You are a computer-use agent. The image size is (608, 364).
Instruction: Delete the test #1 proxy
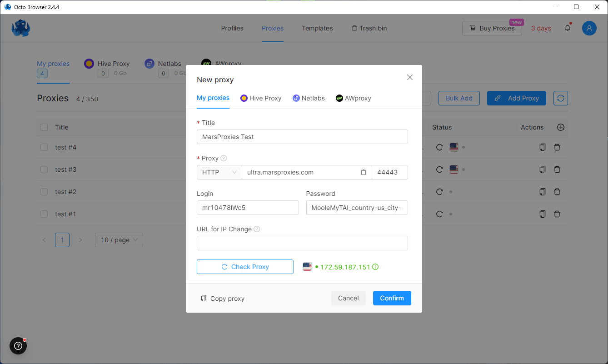557,214
